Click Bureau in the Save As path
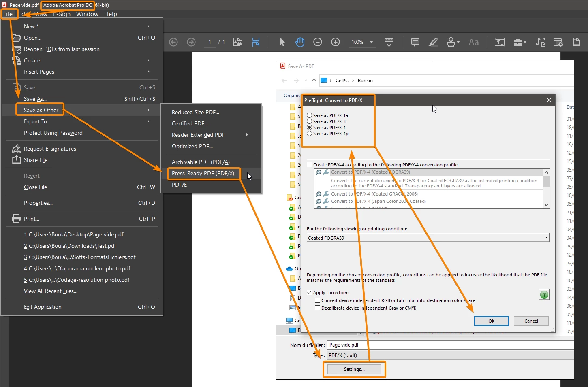The image size is (588, 387). point(365,81)
